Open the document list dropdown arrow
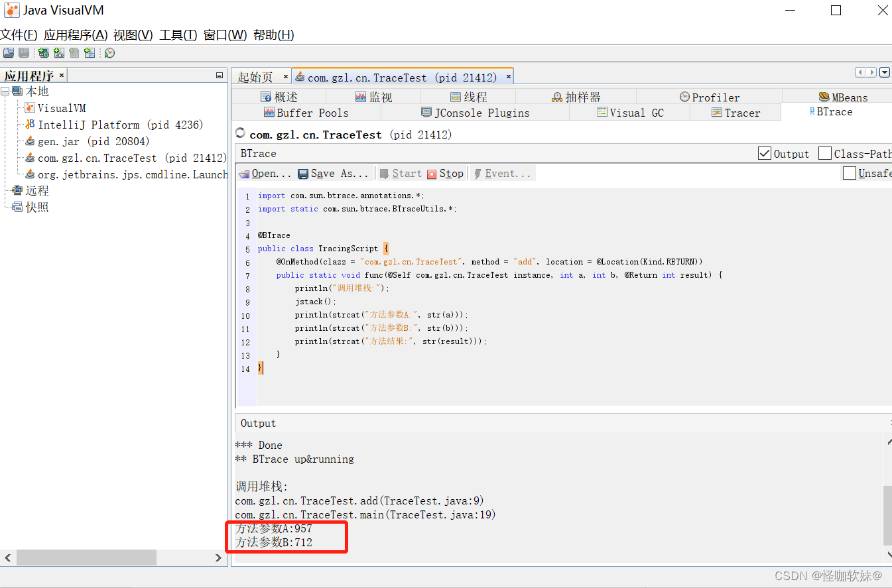 [885, 72]
